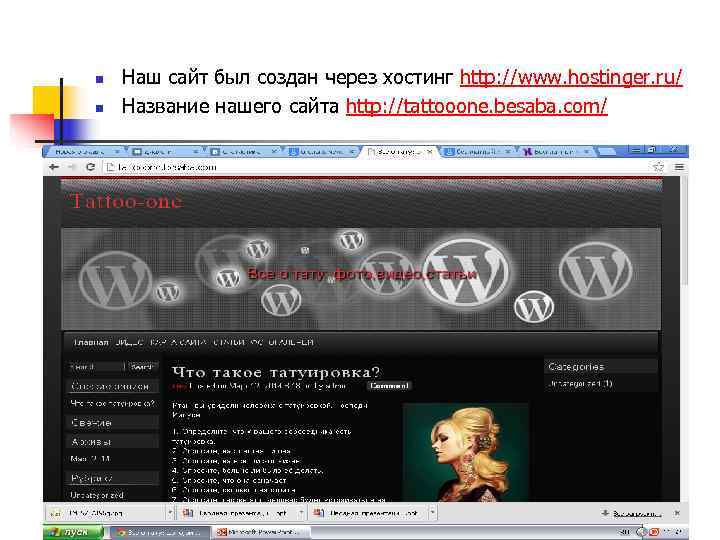The image size is (720, 540).
Task: Click the taskbar clock
Action: (674, 532)
